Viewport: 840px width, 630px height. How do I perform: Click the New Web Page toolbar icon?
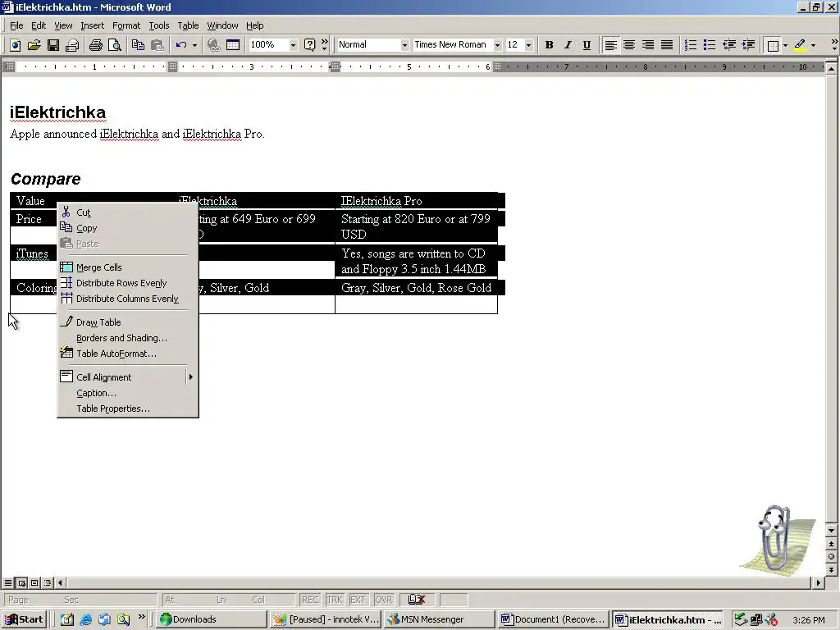click(15, 45)
